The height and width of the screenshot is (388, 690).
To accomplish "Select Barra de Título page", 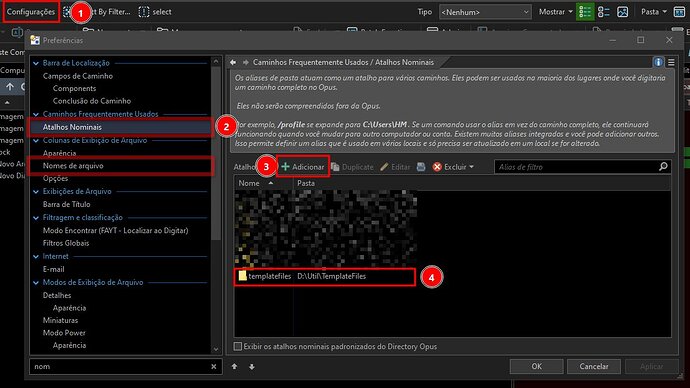I will click(66, 204).
